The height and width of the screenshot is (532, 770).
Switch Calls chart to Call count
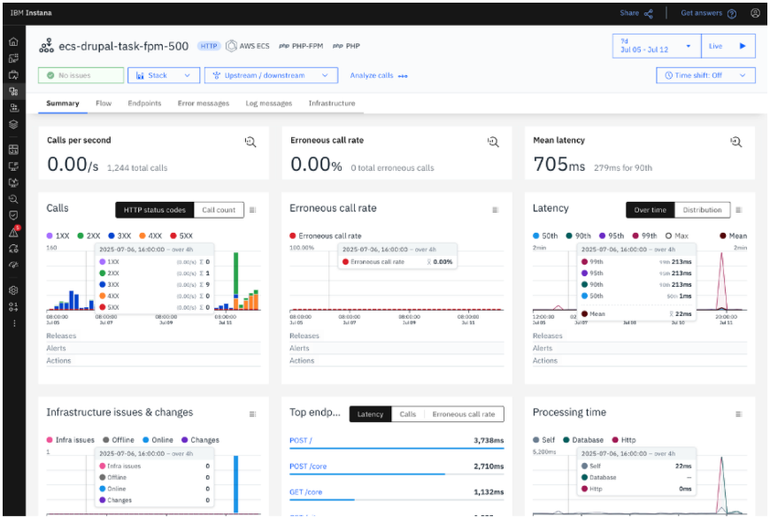[219, 210]
